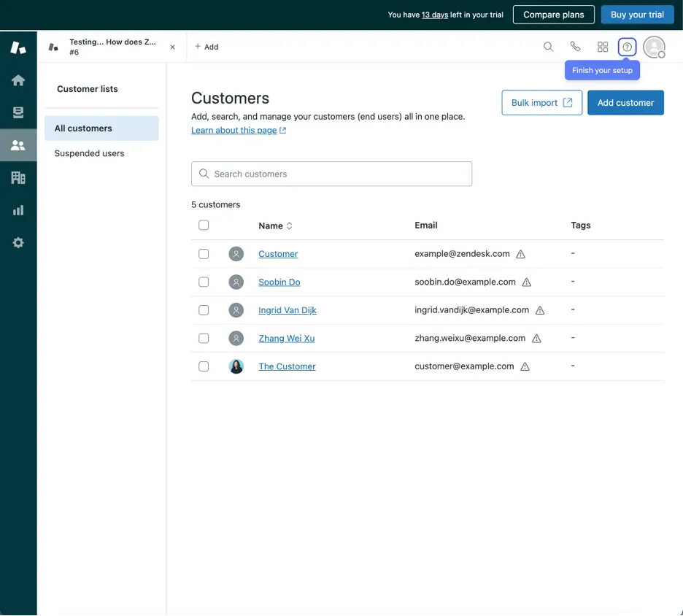Select the All customers list
683x616 pixels.
pos(85,128)
